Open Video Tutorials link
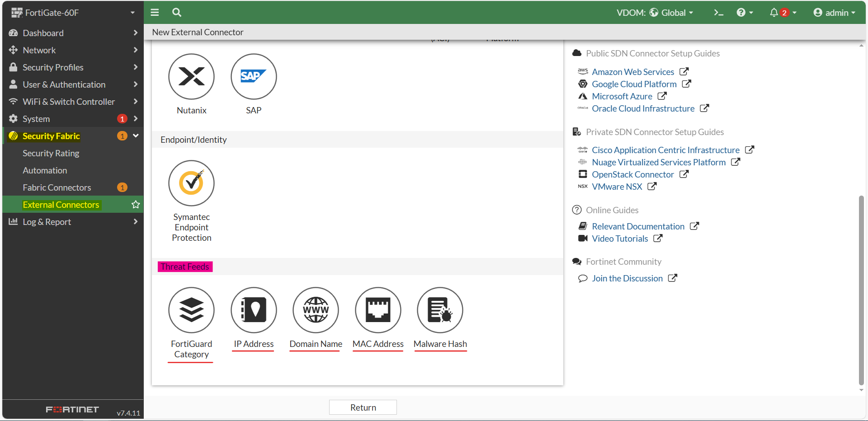 coord(620,239)
